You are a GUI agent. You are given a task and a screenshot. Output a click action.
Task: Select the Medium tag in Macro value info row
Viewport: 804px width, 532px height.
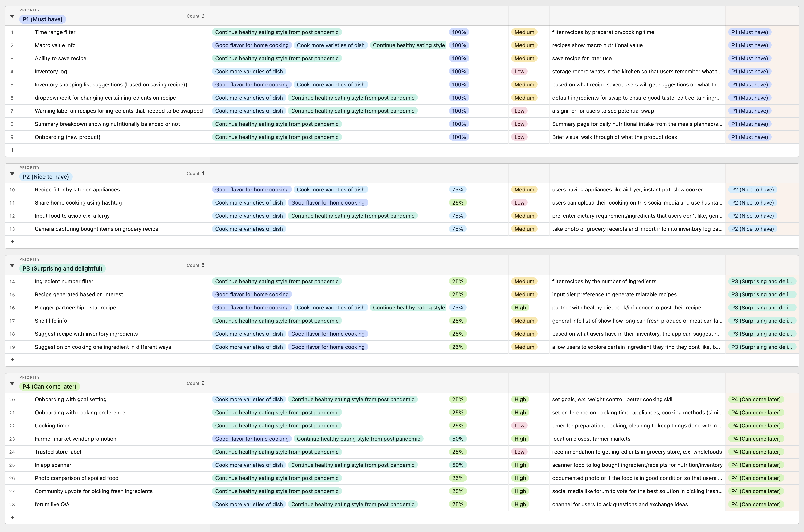(x=524, y=45)
